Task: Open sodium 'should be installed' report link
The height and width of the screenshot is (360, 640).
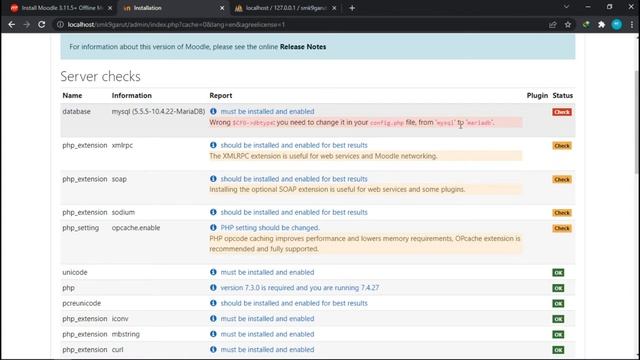Action: 294,212
